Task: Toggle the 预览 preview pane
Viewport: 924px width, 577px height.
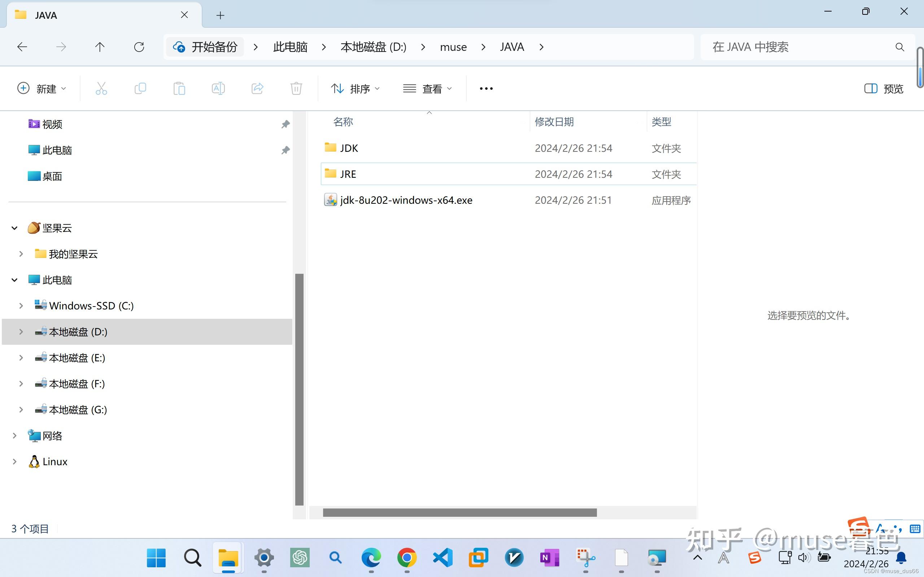Action: [x=884, y=88]
